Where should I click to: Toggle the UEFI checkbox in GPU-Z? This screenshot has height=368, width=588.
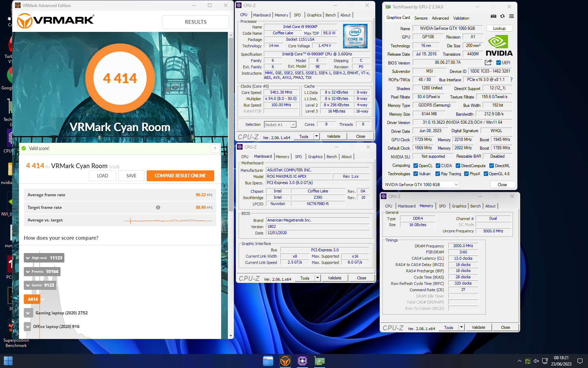click(499, 63)
